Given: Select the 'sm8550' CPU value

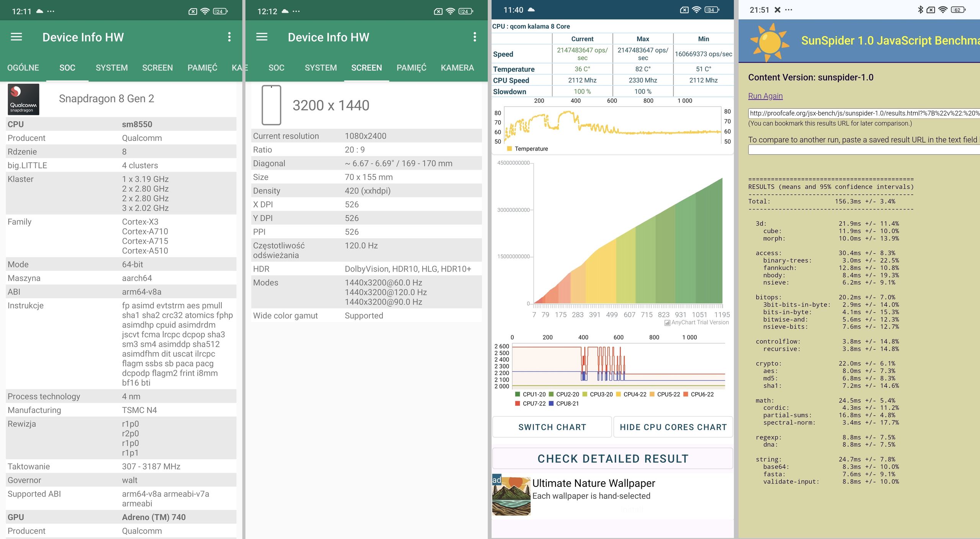Looking at the screenshot, I should (137, 124).
